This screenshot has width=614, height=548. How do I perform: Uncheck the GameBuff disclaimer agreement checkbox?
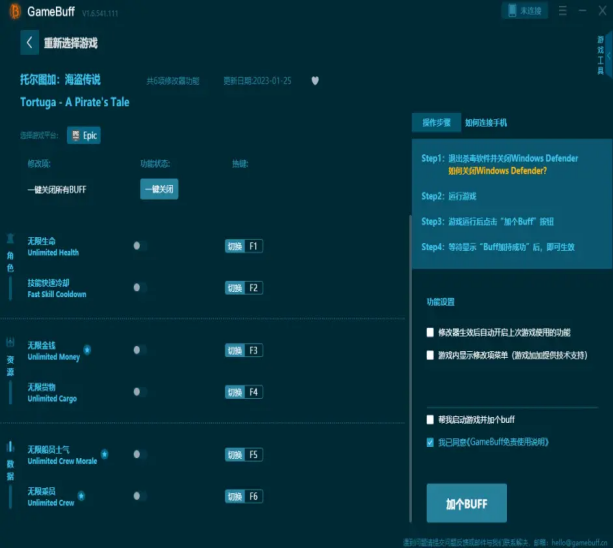(430, 443)
